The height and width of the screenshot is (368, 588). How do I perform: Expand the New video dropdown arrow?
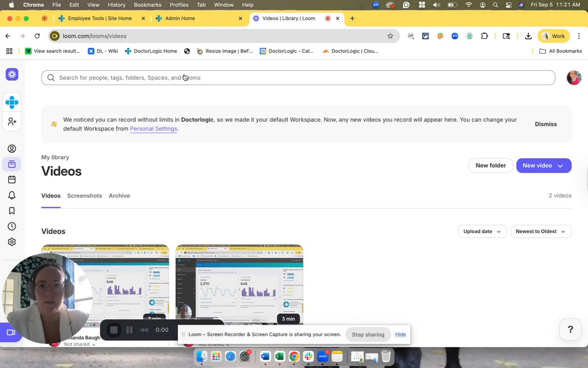[560, 166]
